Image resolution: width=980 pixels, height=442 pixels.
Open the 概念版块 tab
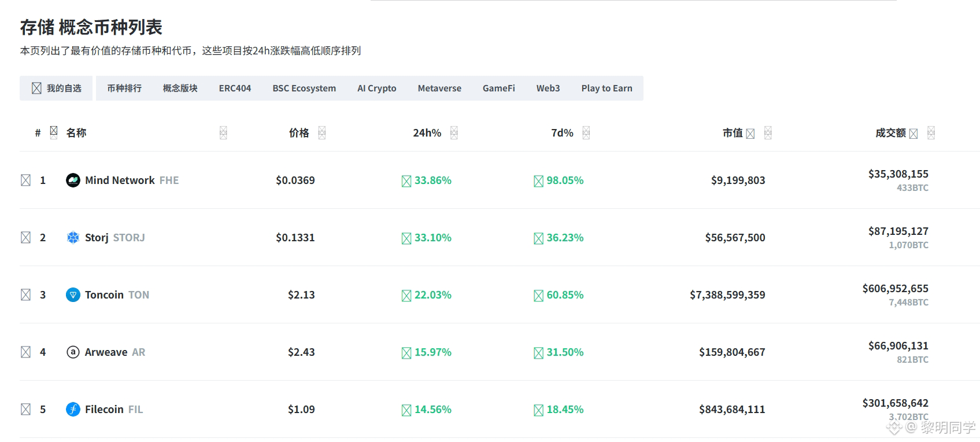point(180,88)
